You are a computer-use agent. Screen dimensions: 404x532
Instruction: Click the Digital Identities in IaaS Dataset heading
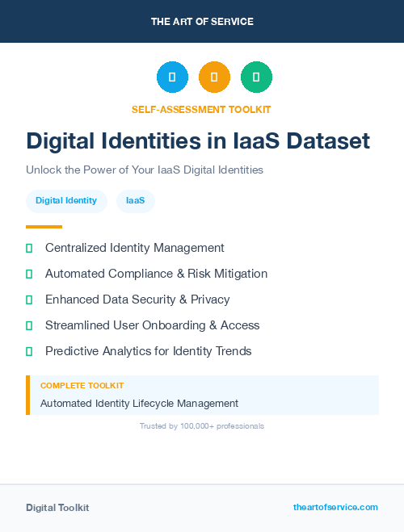click(198, 140)
